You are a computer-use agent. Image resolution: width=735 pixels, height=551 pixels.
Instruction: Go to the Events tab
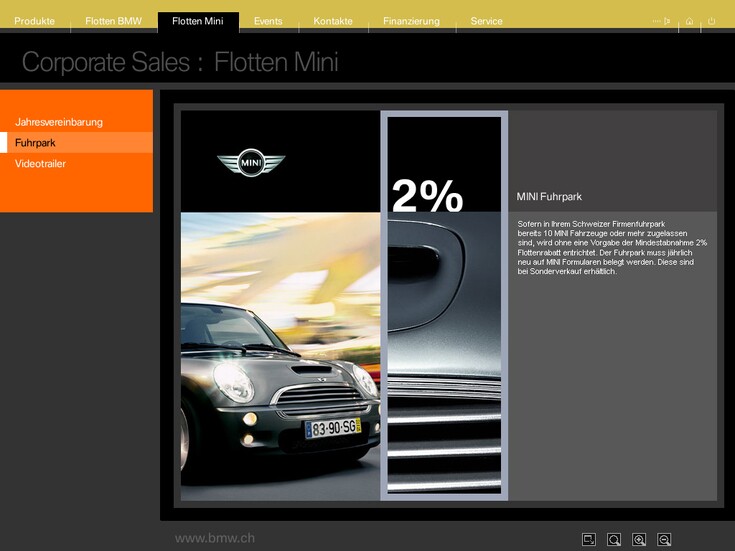(x=268, y=21)
